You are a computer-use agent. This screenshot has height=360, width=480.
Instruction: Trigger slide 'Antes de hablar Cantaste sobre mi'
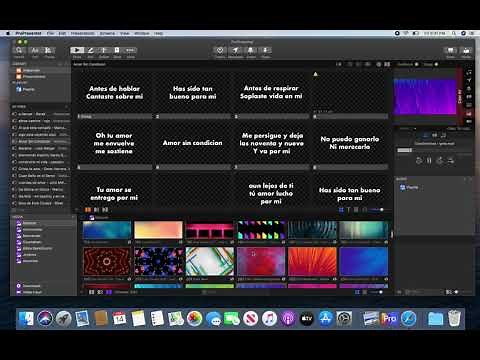114,93
